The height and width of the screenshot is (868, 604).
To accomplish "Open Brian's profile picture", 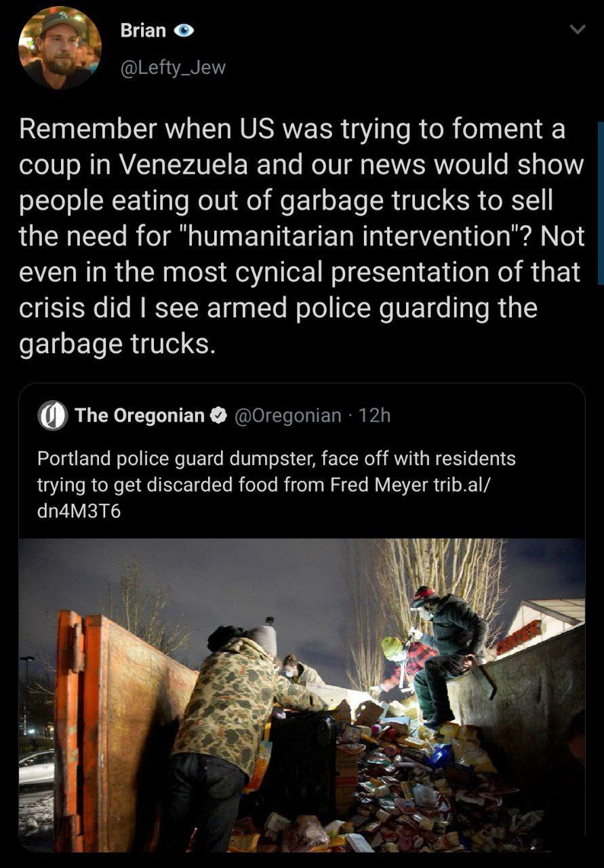I will pos(60,48).
